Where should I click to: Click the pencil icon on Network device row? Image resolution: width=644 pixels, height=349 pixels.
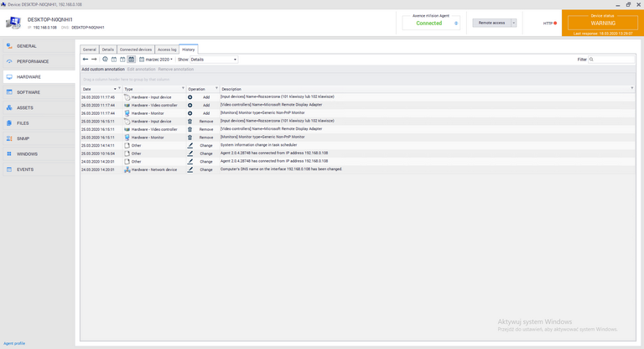coord(190,169)
